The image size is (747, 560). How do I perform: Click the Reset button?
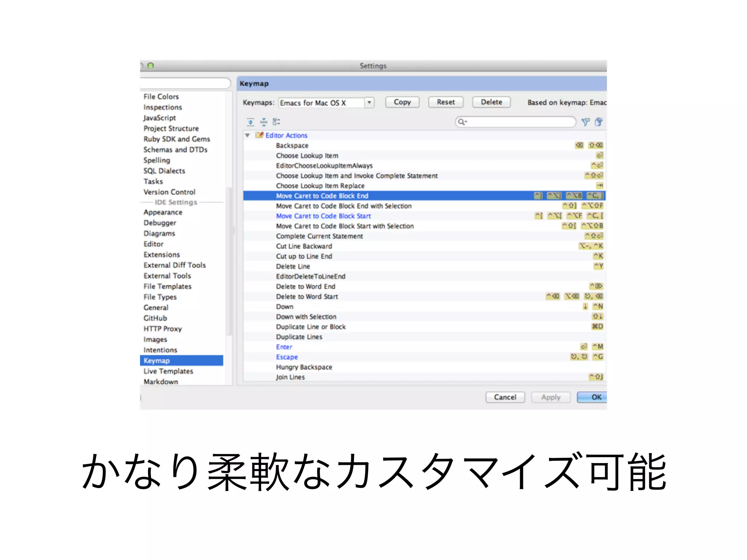(x=445, y=102)
